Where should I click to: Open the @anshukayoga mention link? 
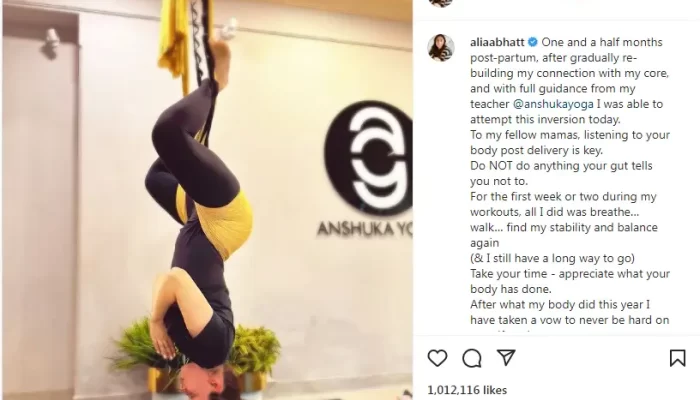coord(553,104)
